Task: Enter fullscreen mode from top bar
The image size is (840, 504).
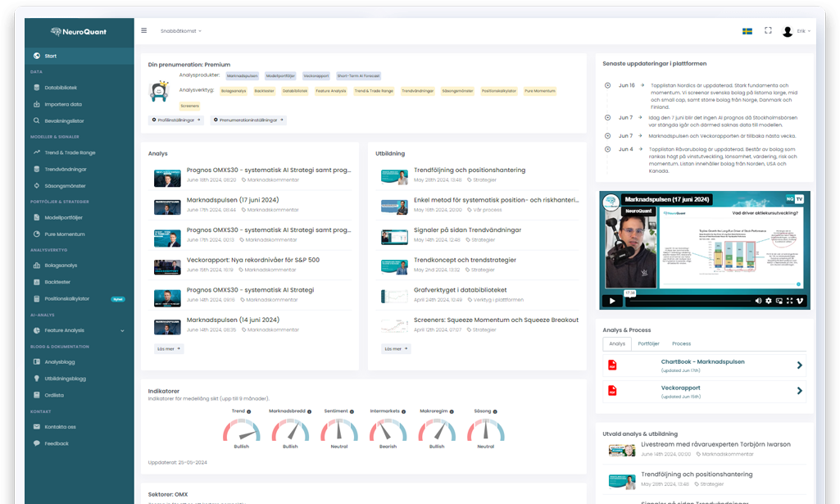Action: coord(768,31)
